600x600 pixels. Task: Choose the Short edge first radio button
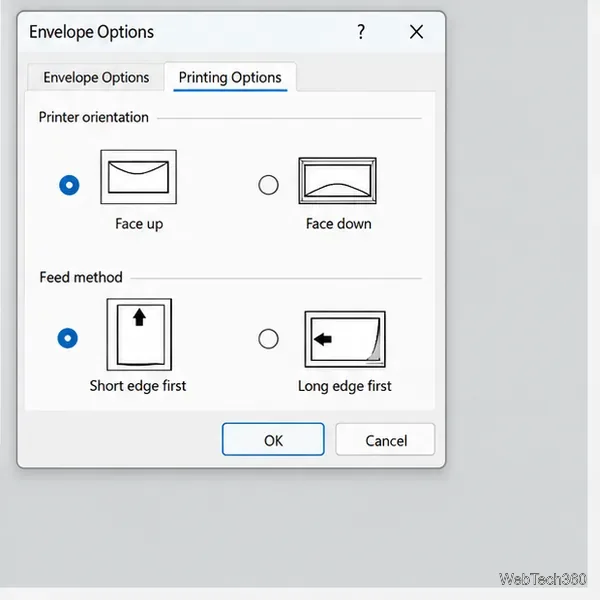[x=68, y=338]
